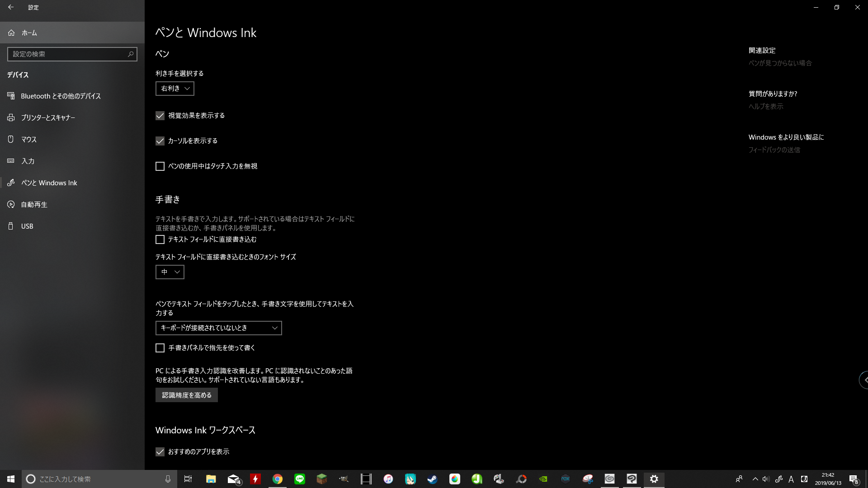
Task: Expand the font size 中 dropdown
Action: [x=170, y=272]
